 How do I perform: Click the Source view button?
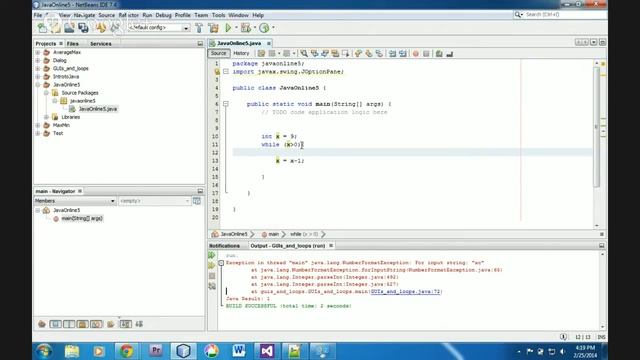218,53
